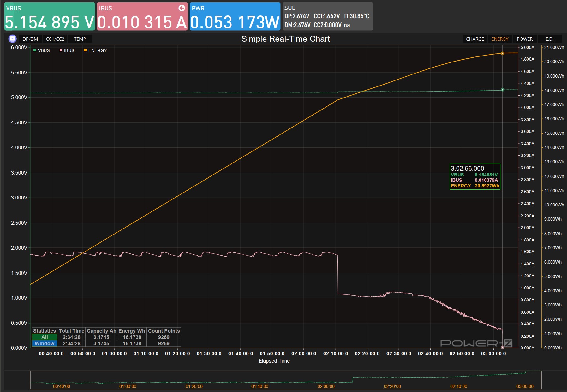Click the IBUS cursor marker at chart bottom
Screen dimensions: 567x392
click(503, 347)
